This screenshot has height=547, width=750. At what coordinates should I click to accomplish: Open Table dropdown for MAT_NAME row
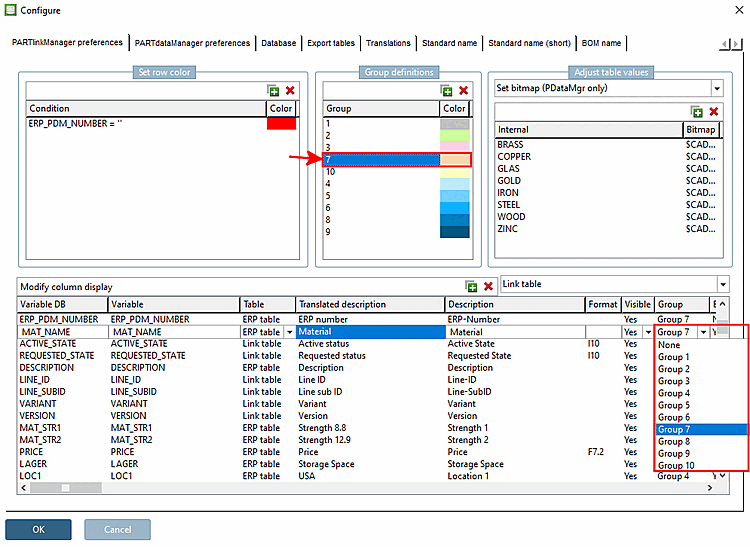(x=290, y=332)
